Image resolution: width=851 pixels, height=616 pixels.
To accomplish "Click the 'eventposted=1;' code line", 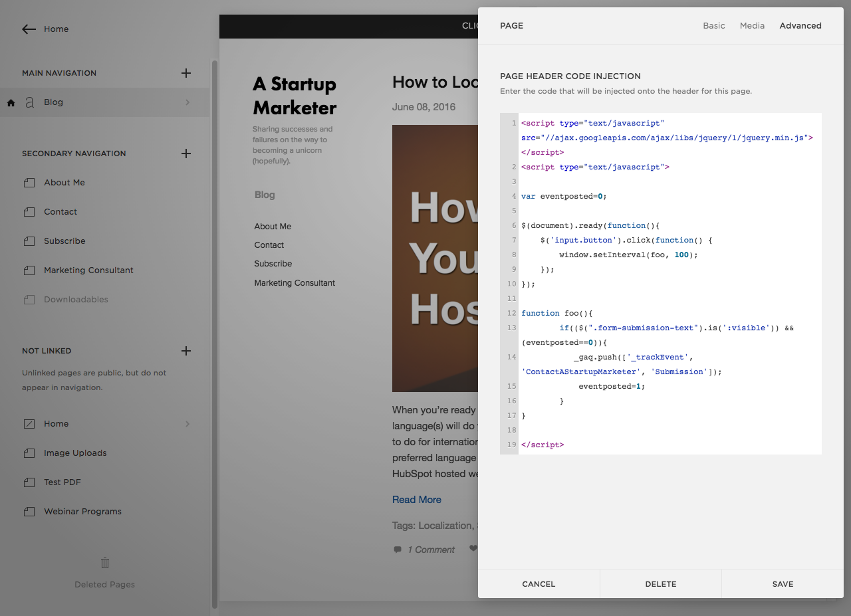I will click(x=612, y=387).
